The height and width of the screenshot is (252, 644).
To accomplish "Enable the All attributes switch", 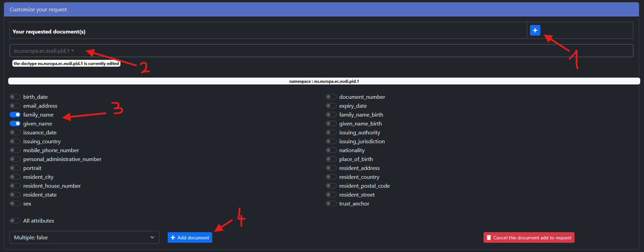I will (x=15, y=221).
